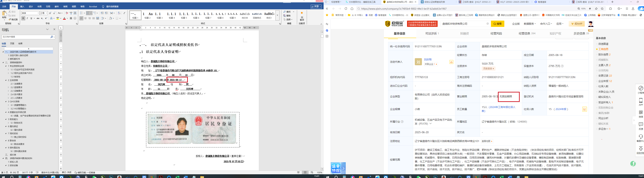Go to the browser home page
This screenshot has width=644, height=178.
coord(352,8)
